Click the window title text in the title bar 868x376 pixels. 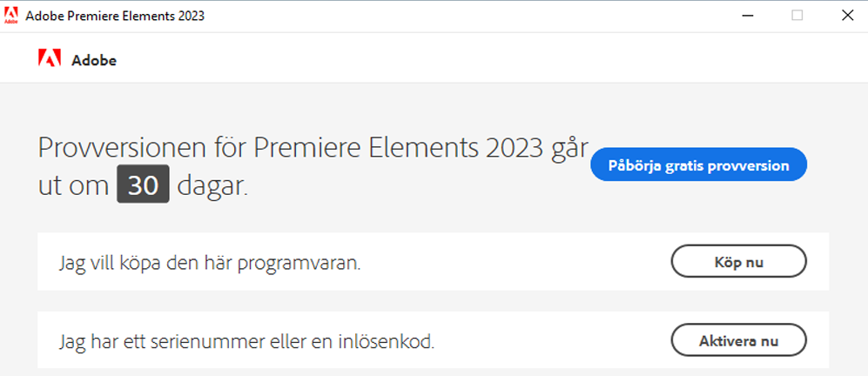tap(115, 16)
